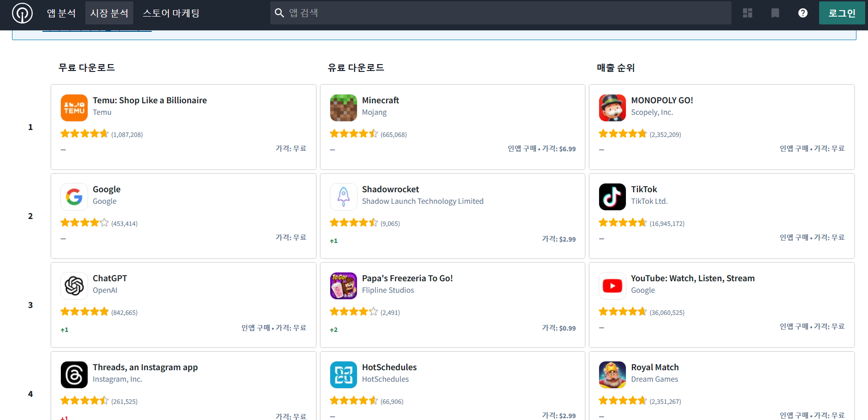
Task: Open the help question mark icon
Action: tap(803, 13)
